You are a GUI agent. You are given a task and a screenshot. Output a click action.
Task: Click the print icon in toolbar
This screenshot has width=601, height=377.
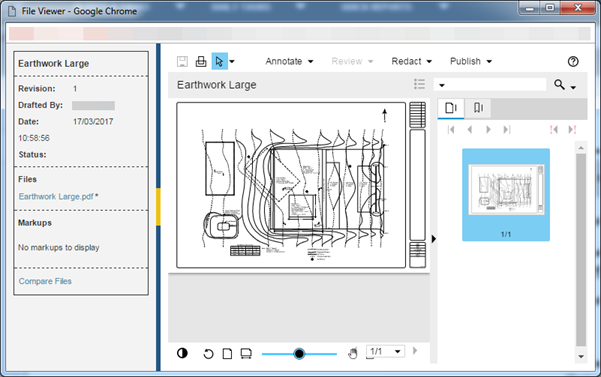point(201,62)
